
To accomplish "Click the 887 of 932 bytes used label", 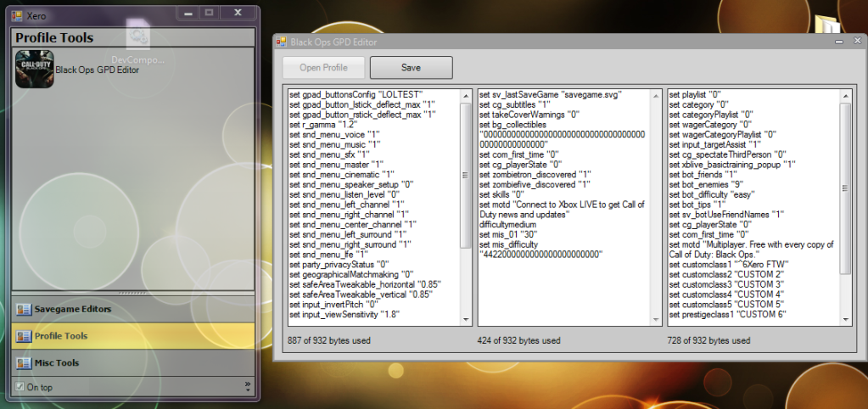I will [x=329, y=340].
